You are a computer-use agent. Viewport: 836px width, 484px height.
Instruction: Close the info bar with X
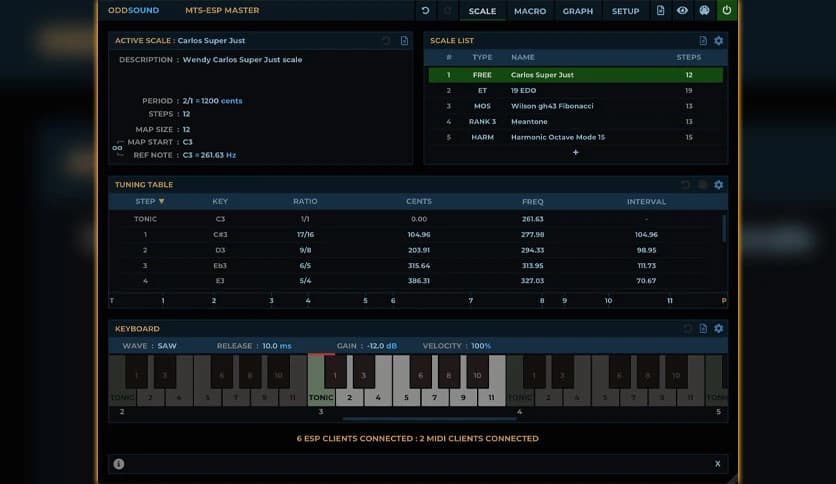pyautogui.click(x=718, y=464)
